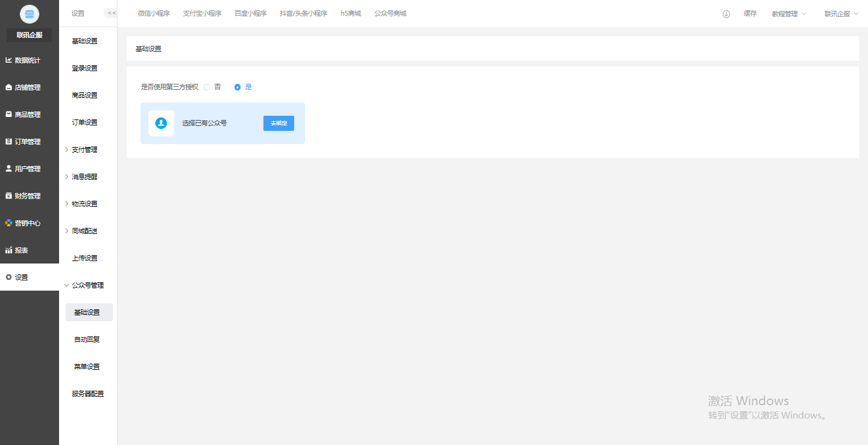Open 基础设置 at top of settings menu
The width and height of the screenshot is (868, 445).
tap(84, 41)
